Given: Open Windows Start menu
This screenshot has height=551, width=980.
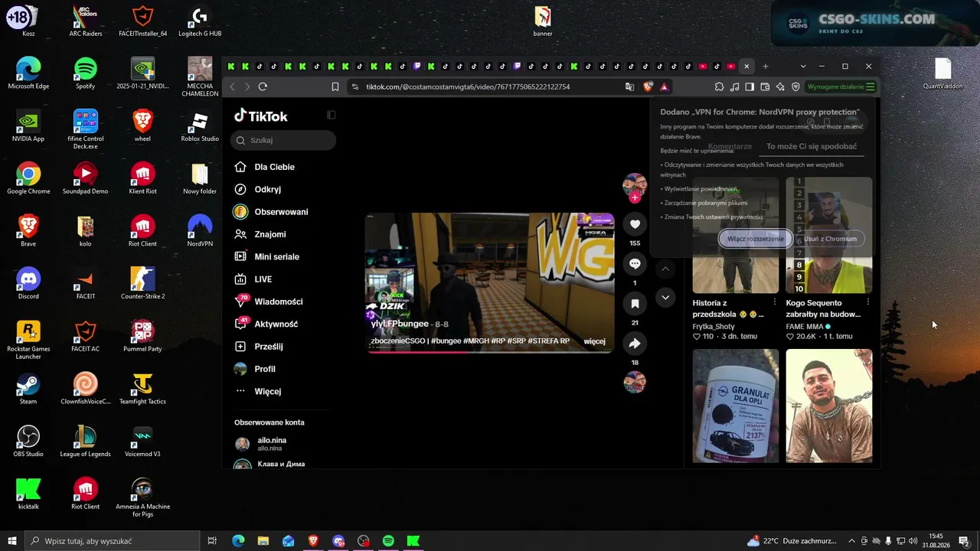Looking at the screenshot, I should point(12,541).
